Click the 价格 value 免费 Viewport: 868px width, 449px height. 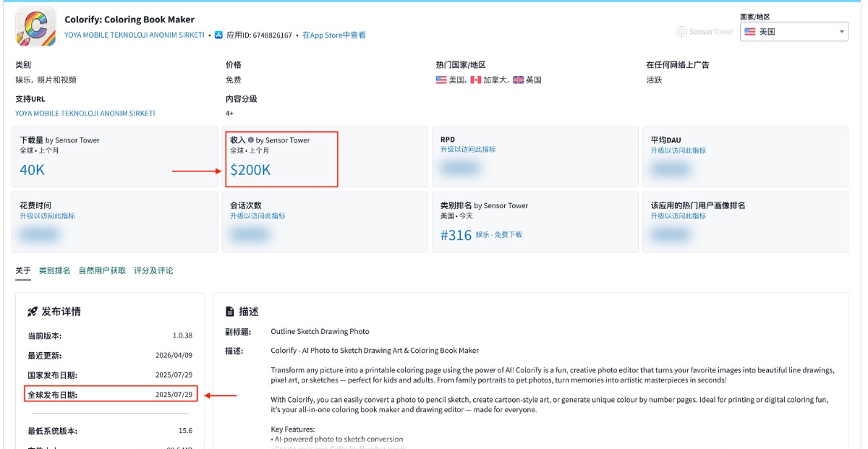click(234, 80)
